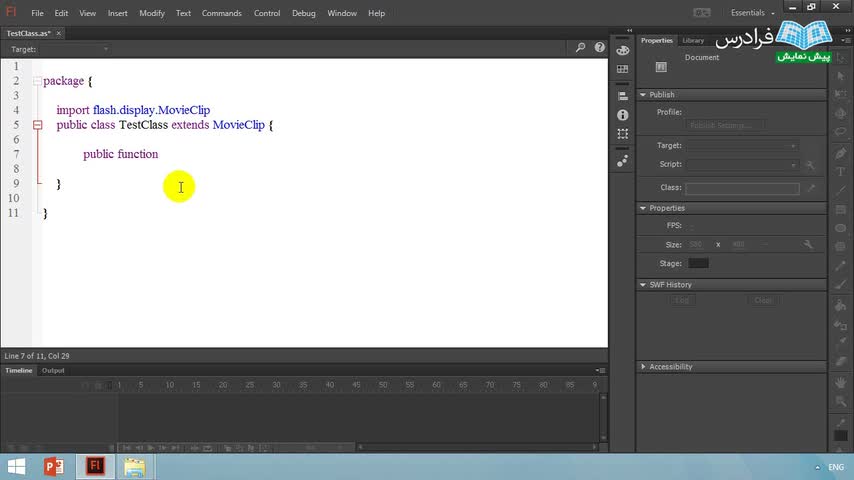The height and width of the screenshot is (480, 854).
Task: Click the Find magnifier icon in script toolbar
Action: pos(580,48)
